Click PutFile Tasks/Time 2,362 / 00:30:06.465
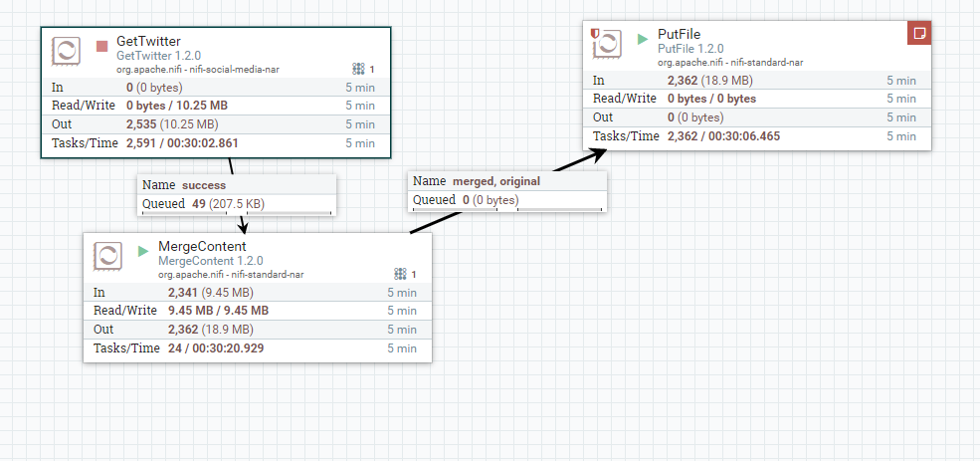 coord(723,135)
